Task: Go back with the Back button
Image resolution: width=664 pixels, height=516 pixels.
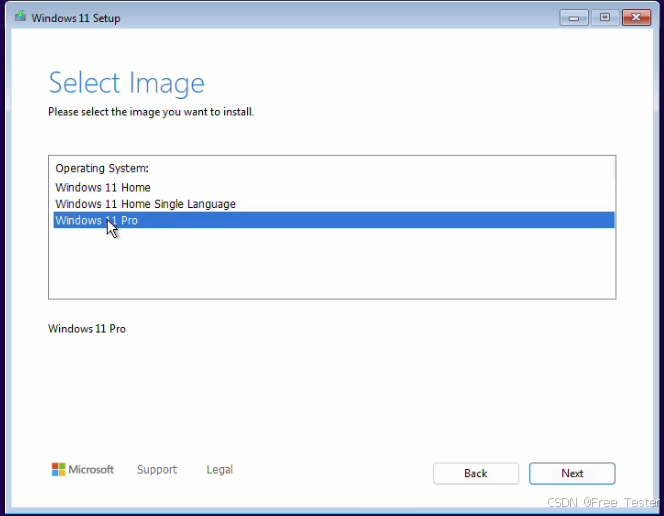Action: (x=476, y=473)
